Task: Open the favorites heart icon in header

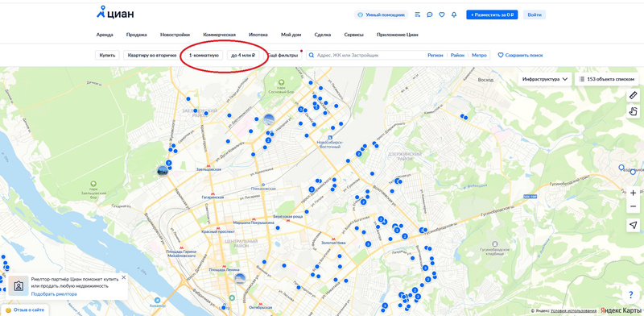Action: (x=441, y=15)
